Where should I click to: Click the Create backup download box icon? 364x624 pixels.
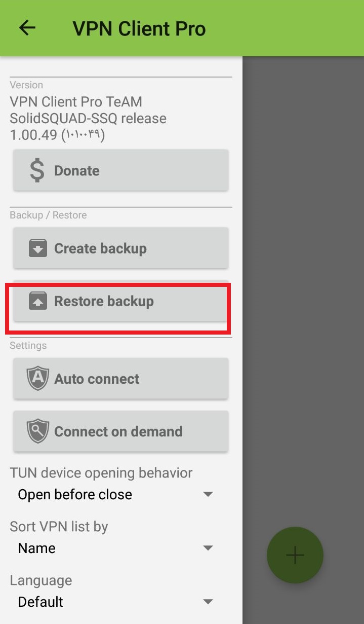click(x=38, y=248)
